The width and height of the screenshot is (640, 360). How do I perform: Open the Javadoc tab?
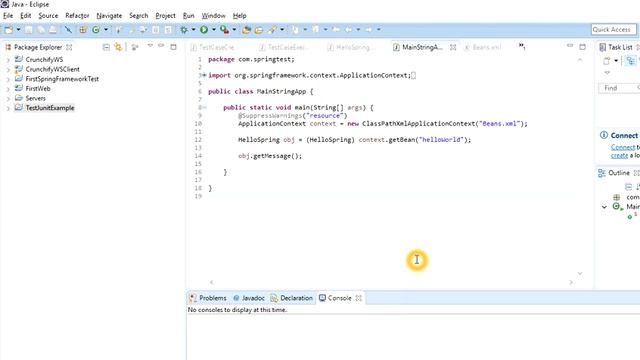(x=249, y=298)
